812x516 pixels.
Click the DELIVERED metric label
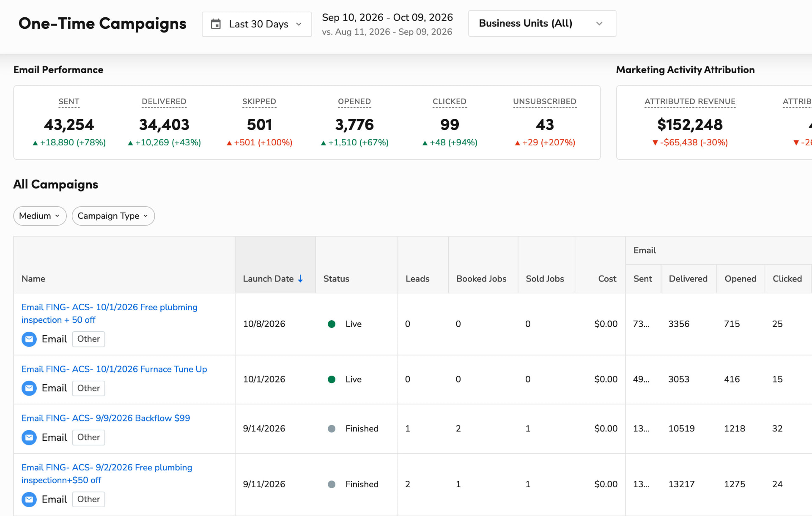tap(164, 101)
